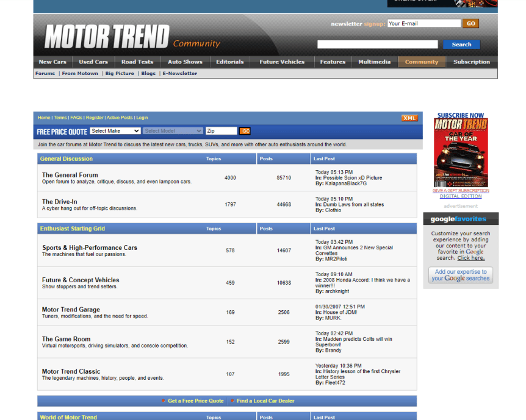Open the Road Tests menu
The width and height of the screenshot is (526, 420).
click(x=137, y=62)
